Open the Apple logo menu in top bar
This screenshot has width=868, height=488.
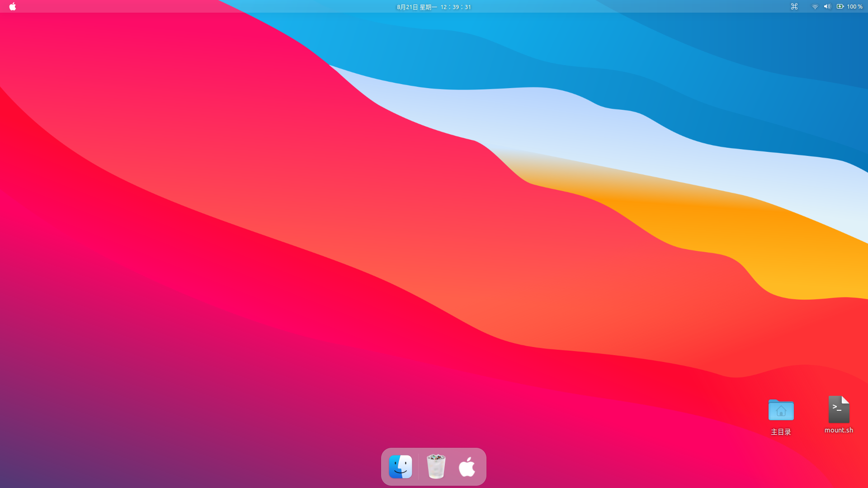click(13, 6)
